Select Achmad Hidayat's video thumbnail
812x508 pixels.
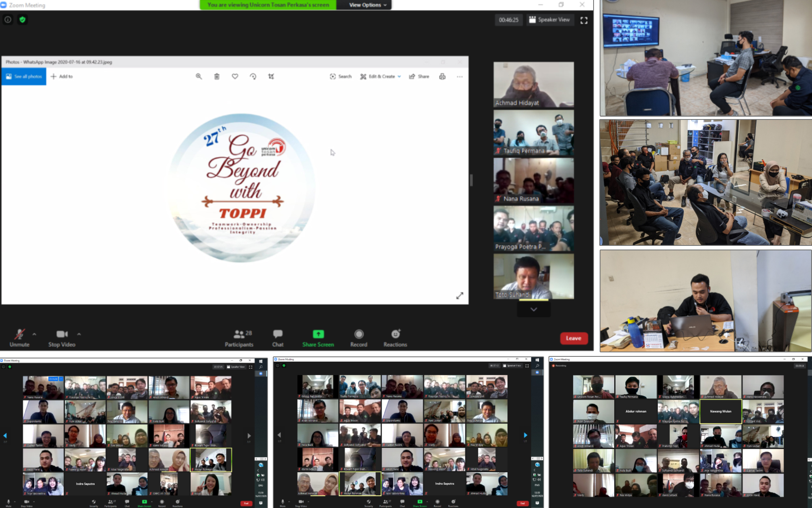point(533,85)
